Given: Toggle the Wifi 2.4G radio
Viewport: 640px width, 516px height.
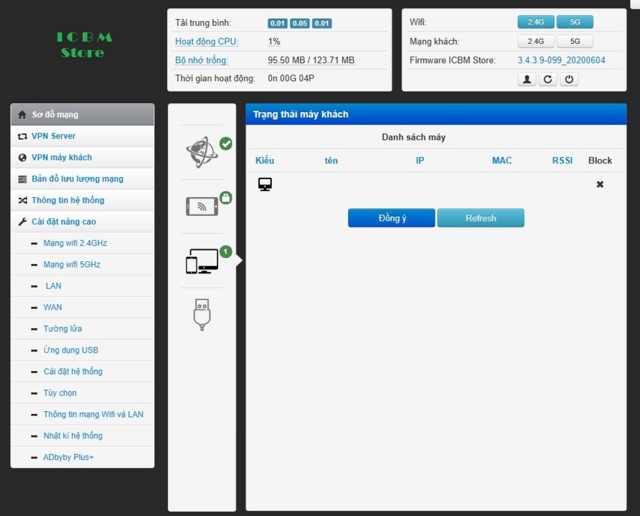Looking at the screenshot, I should pyautogui.click(x=535, y=22).
